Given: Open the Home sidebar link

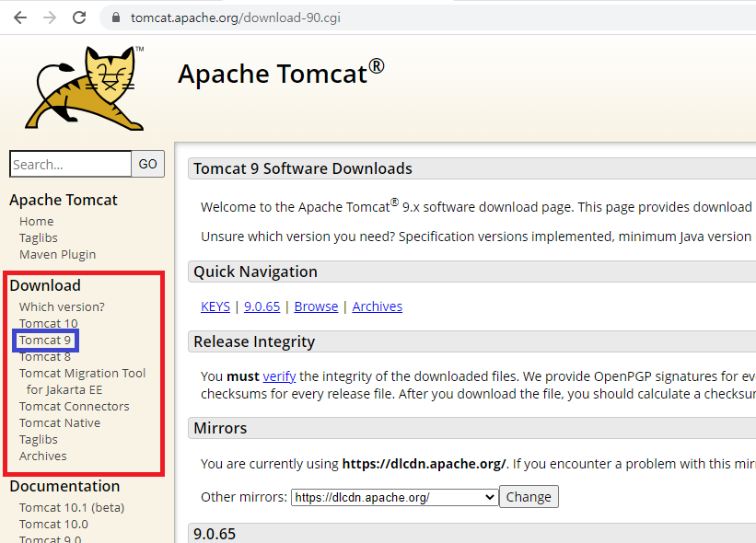Looking at the screenshot, I should pyautogui.click(x=36, y=221).
